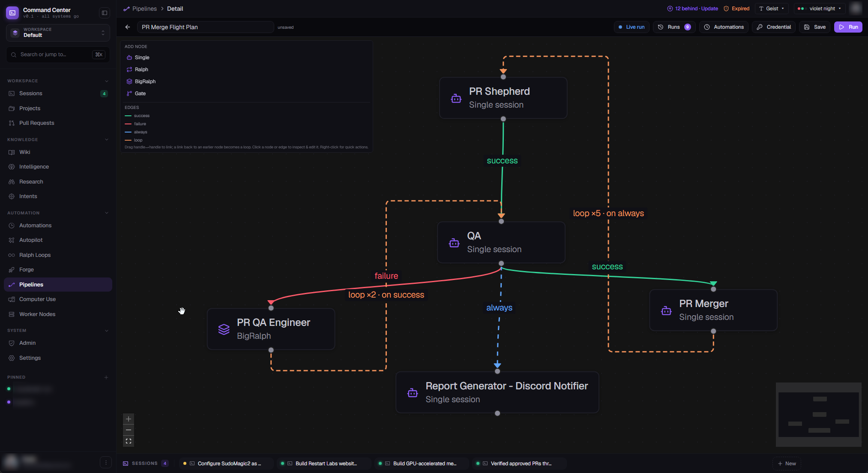Open the violet night theme dropdown

(x=820, y=9)
